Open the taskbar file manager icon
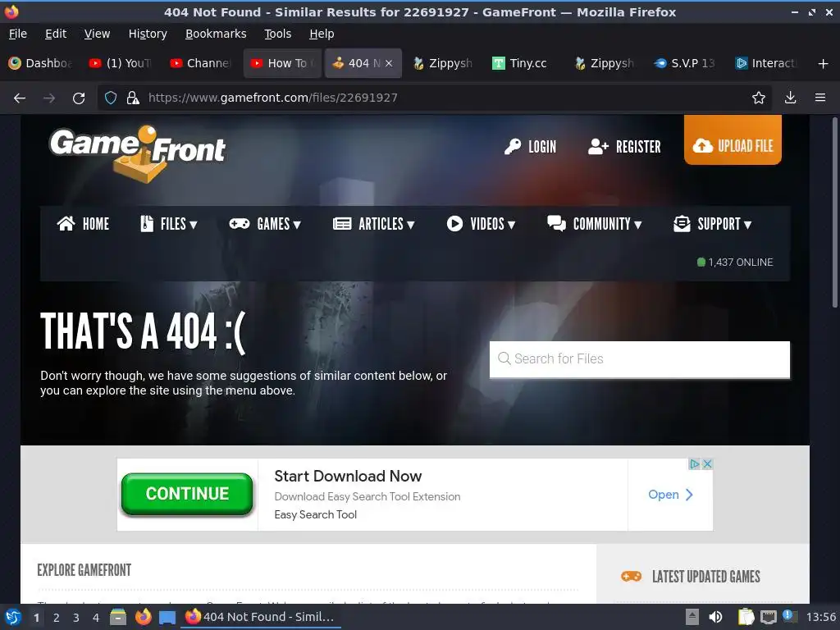 [x=118, y=617]
